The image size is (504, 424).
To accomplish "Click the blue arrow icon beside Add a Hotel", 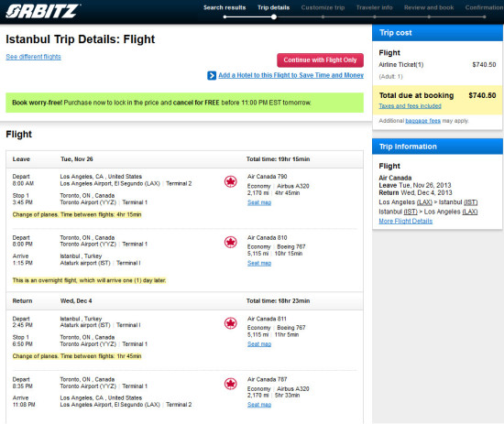I will coord(212,75).
